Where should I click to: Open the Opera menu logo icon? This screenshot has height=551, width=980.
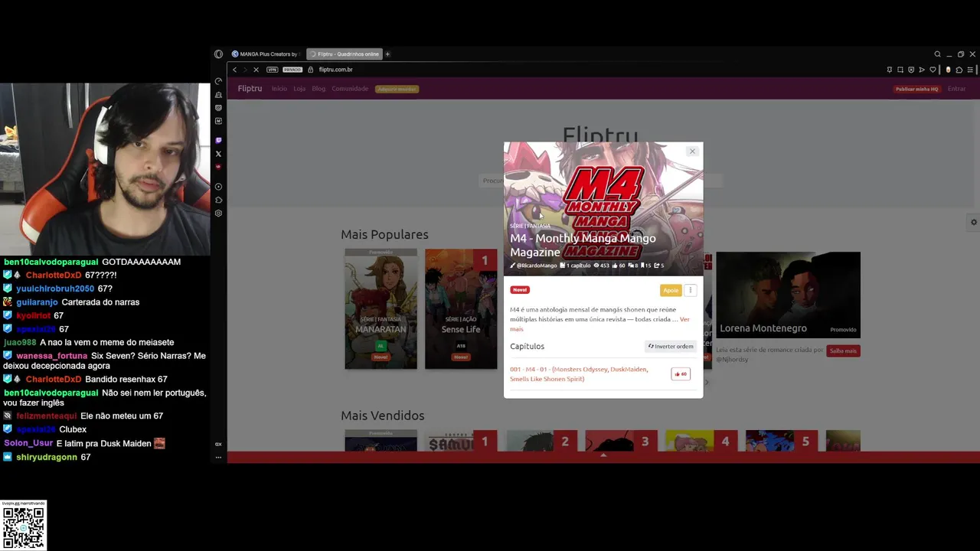218,54
